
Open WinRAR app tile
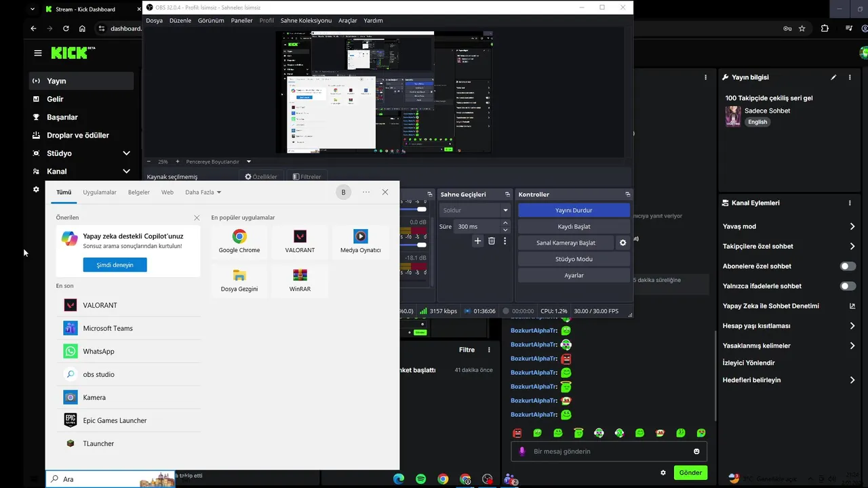click(x=300, y=281)
